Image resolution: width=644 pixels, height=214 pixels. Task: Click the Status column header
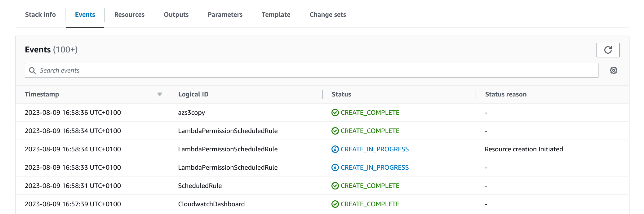[x=341, y=94]
